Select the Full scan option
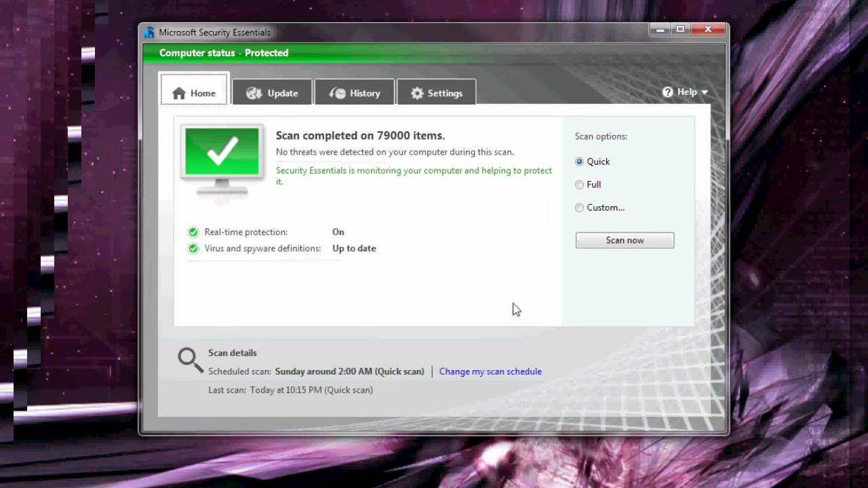The width and height of the screenshot is (868, 488). [579, 184]
